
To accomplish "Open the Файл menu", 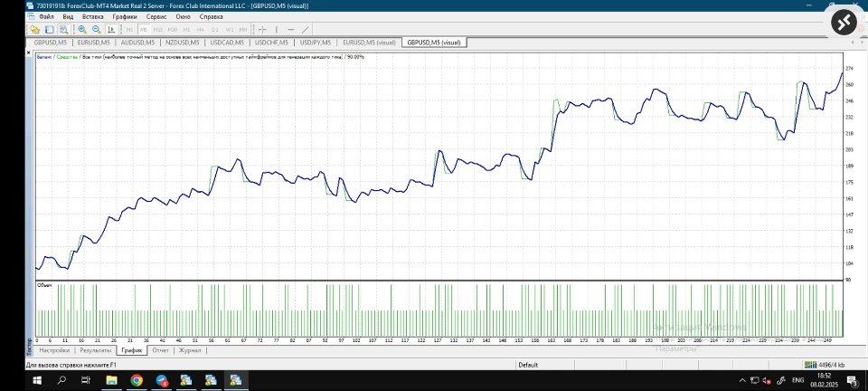I will tap(46, 16).
